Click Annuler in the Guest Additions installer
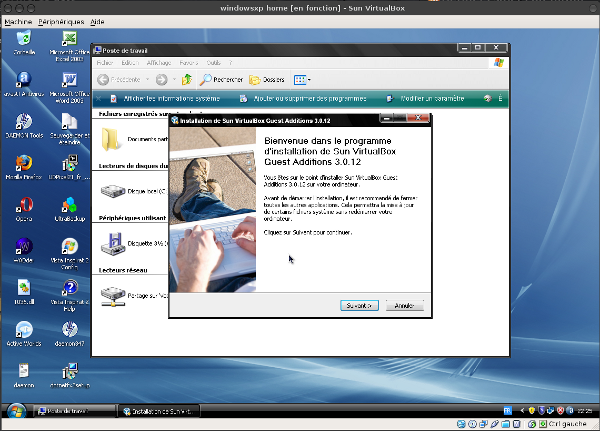This screenshot has height=431, width=600. (x=404, y=305)
